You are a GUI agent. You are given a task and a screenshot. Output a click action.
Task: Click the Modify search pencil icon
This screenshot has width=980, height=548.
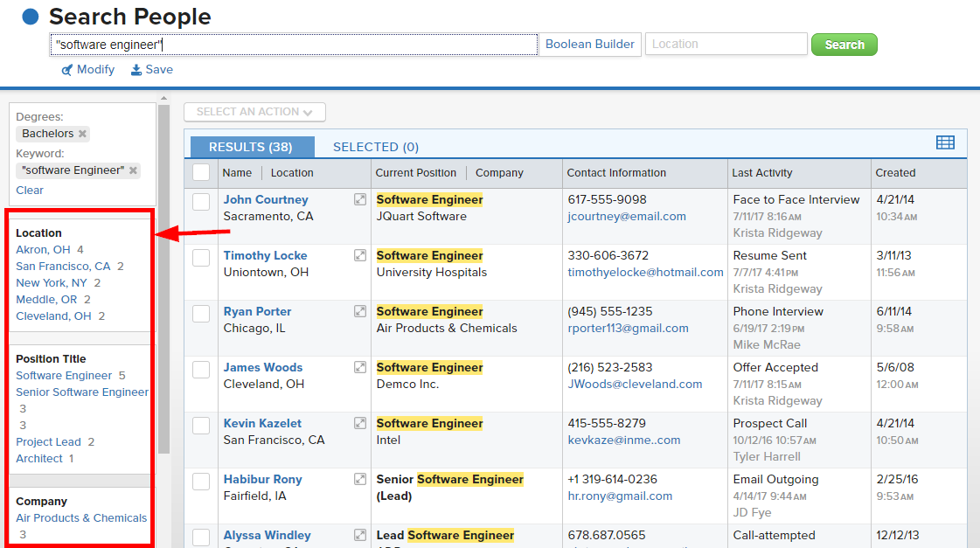(66, 70)
